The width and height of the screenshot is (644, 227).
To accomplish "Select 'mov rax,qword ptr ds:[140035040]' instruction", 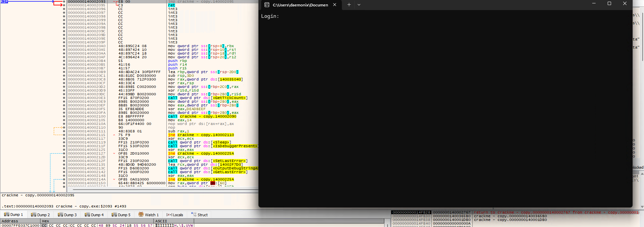I will 205,79.
